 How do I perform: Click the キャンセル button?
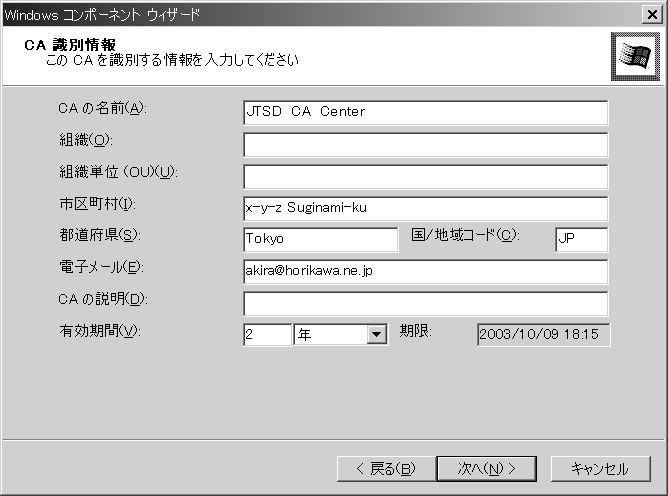[601, 469]
